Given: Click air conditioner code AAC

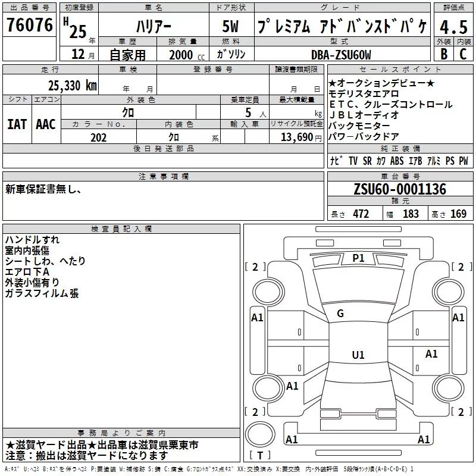Looking at the screenshot, I should coord(46,124).
